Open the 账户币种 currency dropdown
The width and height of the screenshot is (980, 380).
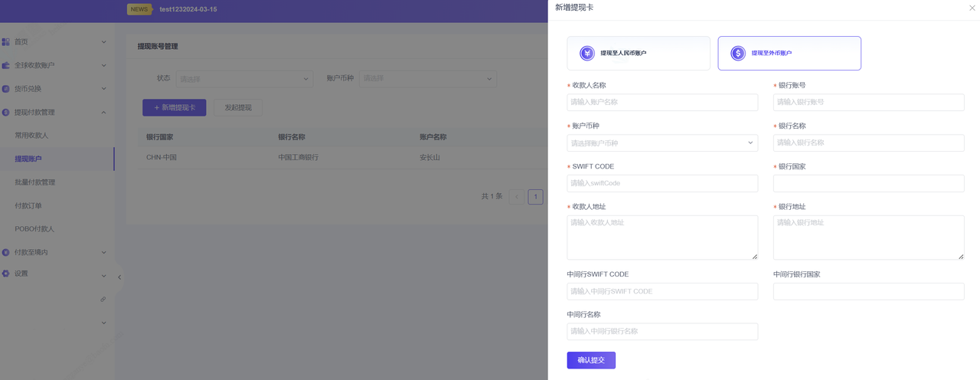click(661, 143)
